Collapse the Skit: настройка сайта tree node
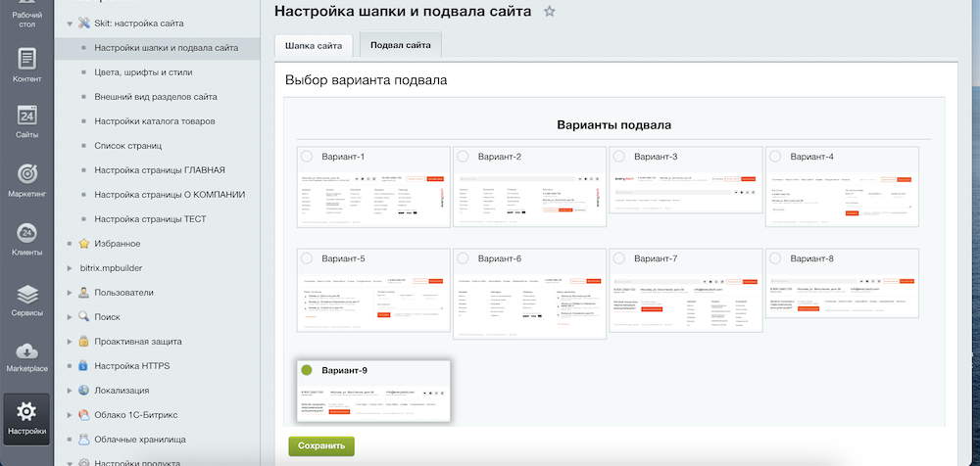This screenshot has width=980, height=466. click(x=70, y=23)
